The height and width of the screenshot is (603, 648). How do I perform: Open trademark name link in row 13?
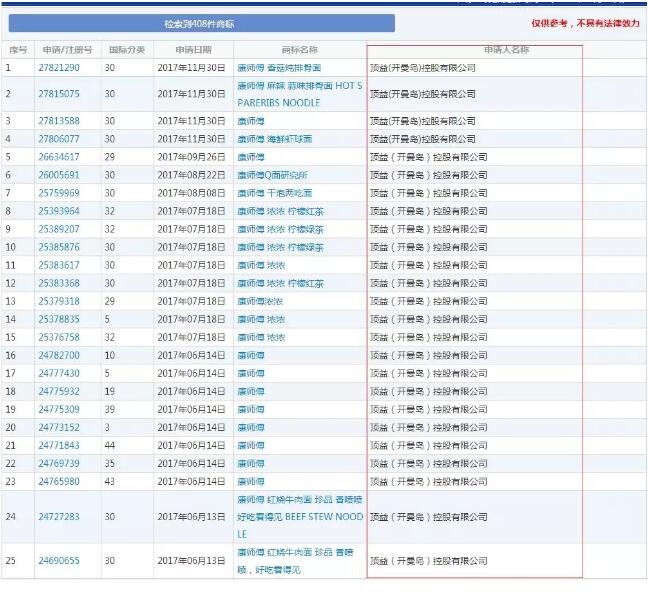(x=260, y=301)
